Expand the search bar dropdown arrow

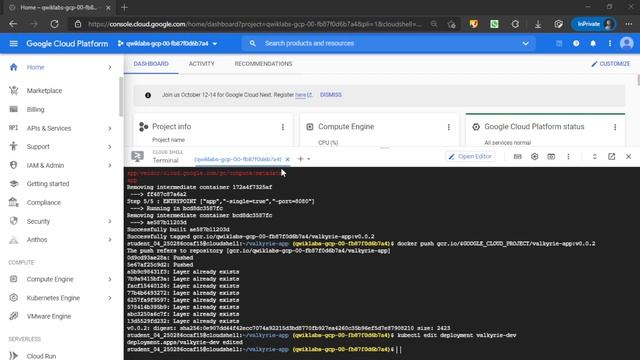(525, 43)
